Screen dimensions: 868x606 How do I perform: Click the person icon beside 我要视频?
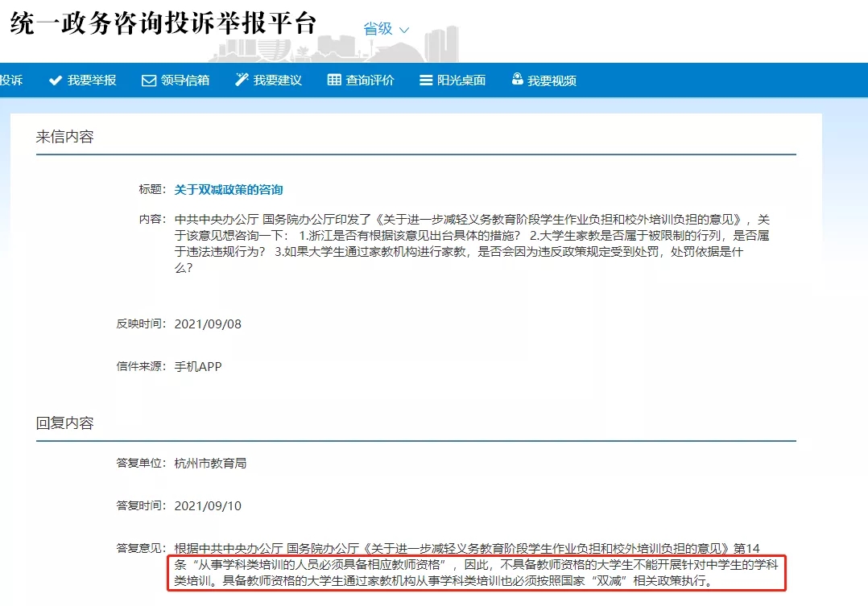[517, 79]
